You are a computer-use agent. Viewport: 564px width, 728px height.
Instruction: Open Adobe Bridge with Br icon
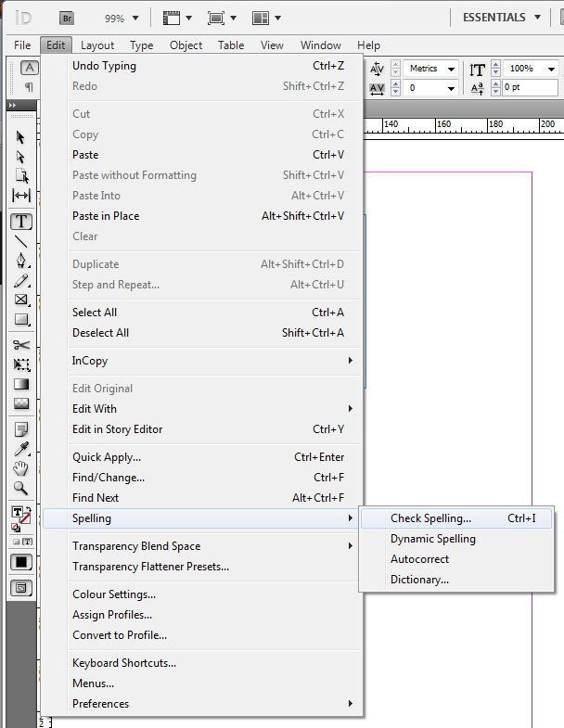[67, 18]
